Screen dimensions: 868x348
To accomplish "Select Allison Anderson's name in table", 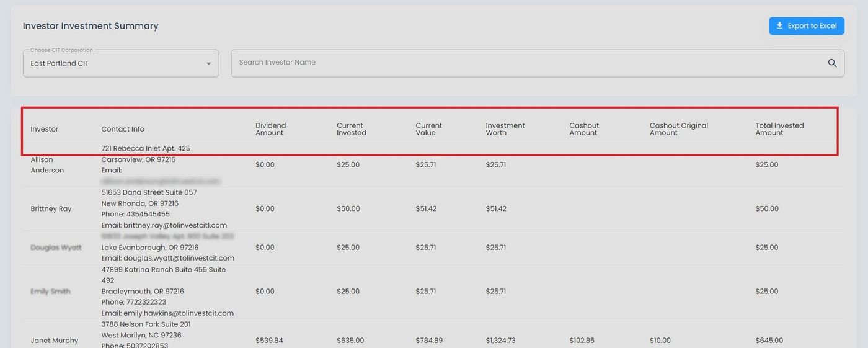I will (47, 165).
